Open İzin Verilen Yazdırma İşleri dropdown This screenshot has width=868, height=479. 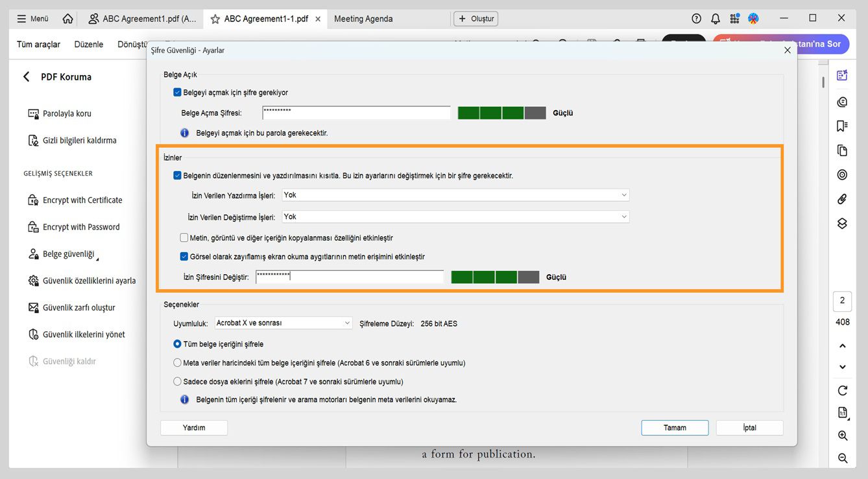[455, 195]
